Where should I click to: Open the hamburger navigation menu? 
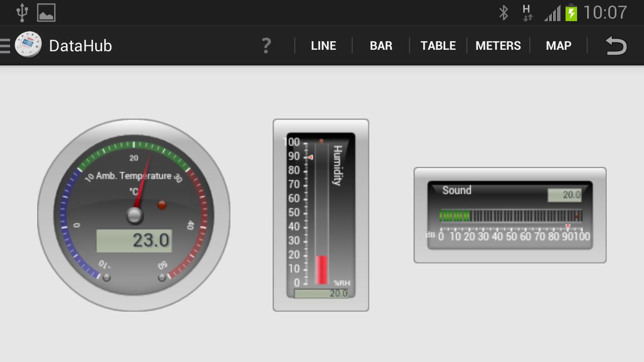pyautogui.click(x=5, y=46)
